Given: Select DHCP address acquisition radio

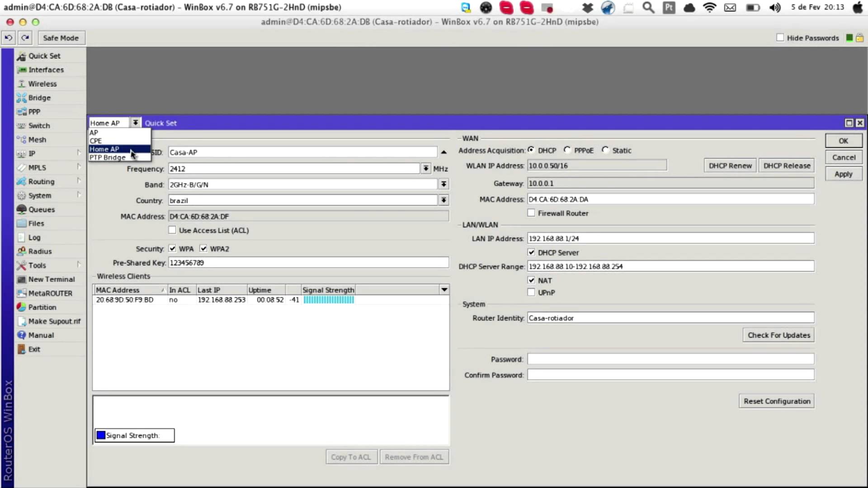Looking at the screenshot, I should [x=531, y=150].
